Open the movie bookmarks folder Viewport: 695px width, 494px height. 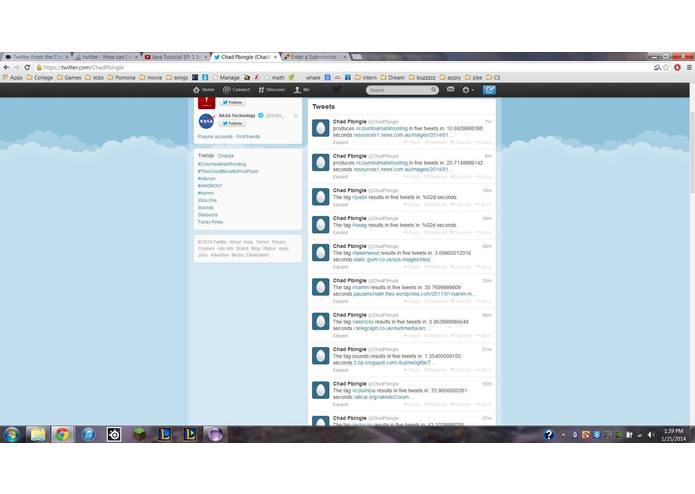[x=151, y=78]
